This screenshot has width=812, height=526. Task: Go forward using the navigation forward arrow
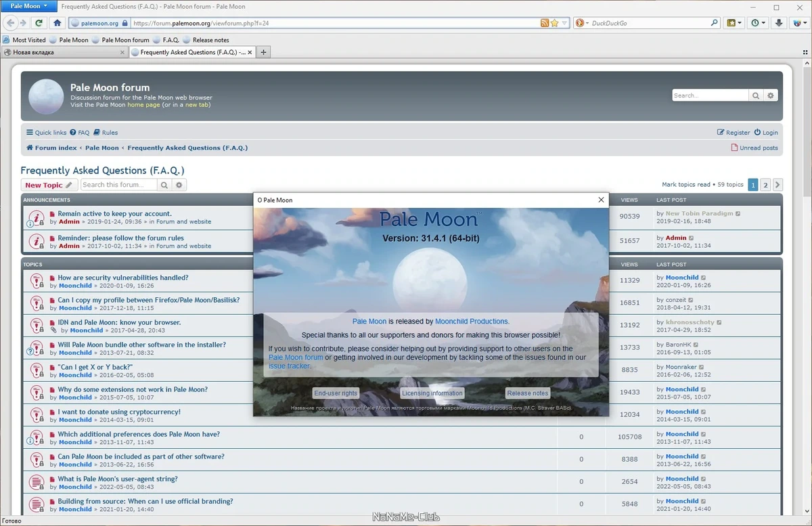point(23,23)
